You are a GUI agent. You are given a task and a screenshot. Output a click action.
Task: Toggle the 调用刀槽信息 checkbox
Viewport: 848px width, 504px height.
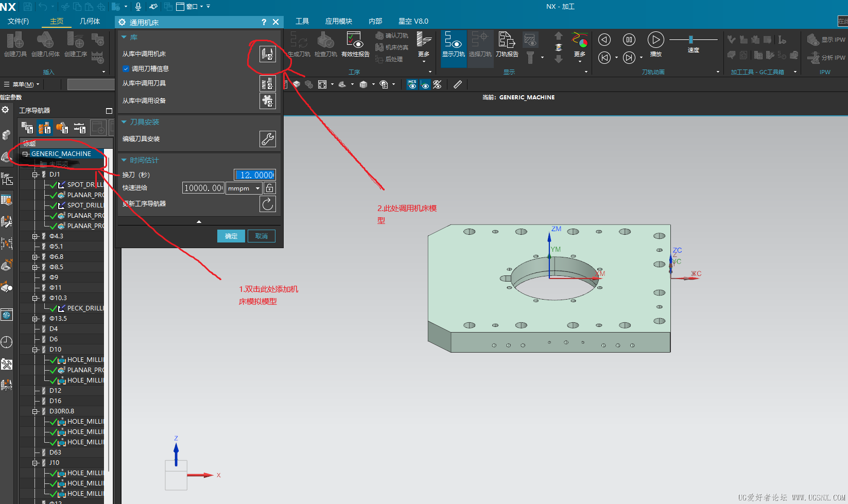click(126, 68)
